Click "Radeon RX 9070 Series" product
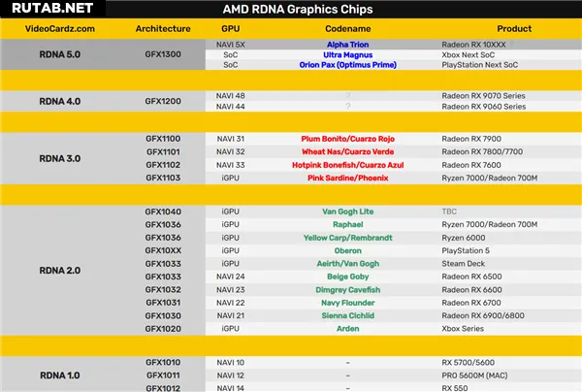Image resolution: width=582 pixels, height=392 pixels. click(483, 96)
